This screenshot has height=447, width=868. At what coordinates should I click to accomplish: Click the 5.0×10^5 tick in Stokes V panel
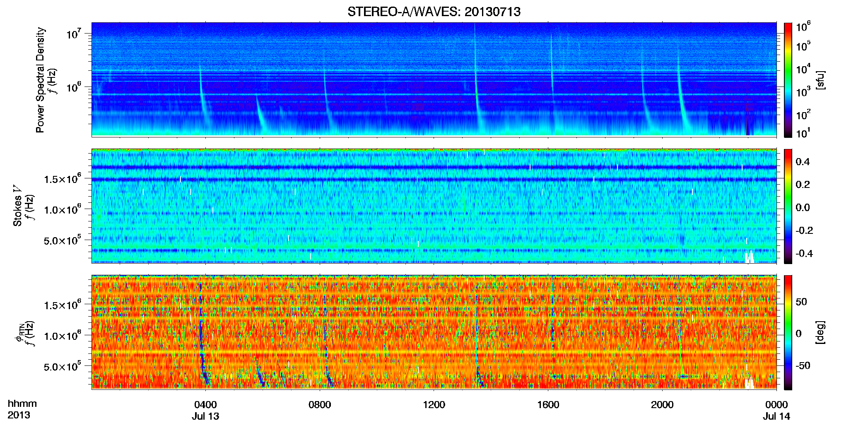coord(62,240)
